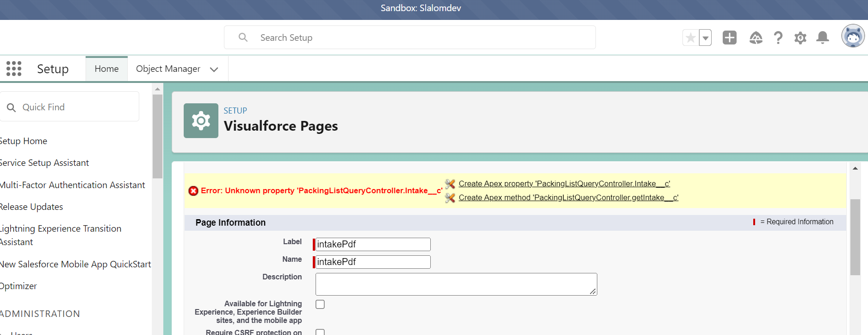The image size is (868, 335).
Task: Open the Object Manager tab
Action: 168,69
